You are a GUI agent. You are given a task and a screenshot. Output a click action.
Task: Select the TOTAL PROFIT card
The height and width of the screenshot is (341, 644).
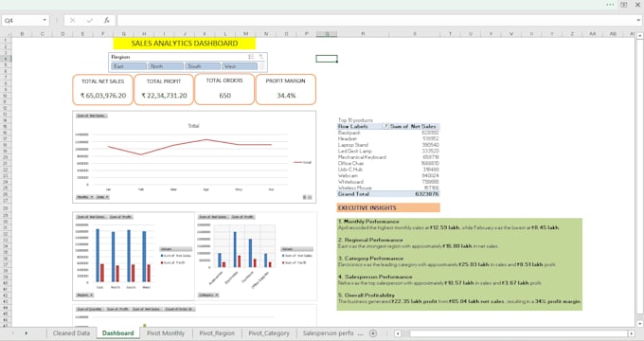(164, 90)
